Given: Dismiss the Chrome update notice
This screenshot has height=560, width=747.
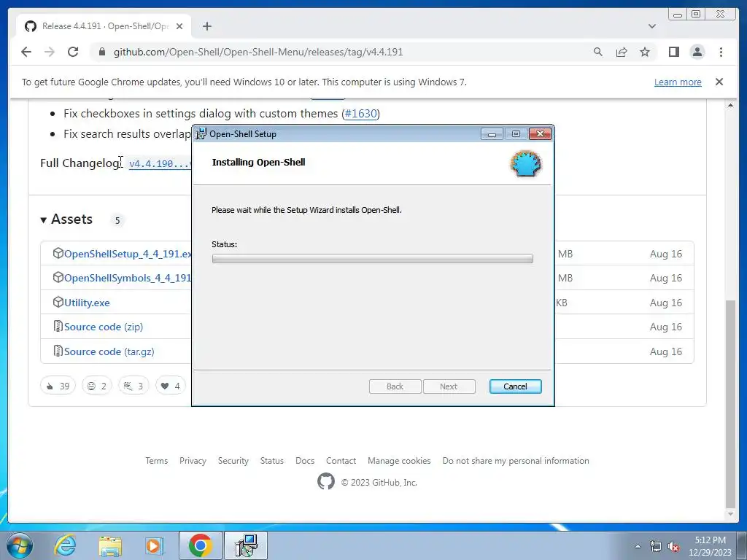Looking at the screenshot, I should point(719,82).
